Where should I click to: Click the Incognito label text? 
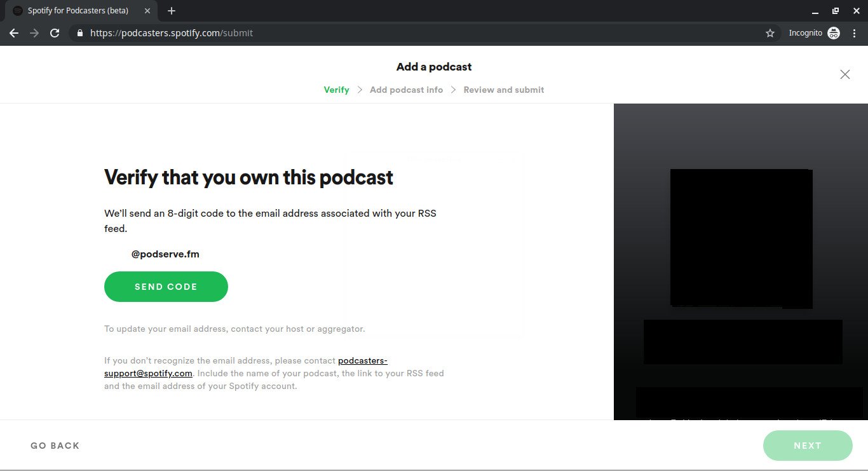pos(805,33)
